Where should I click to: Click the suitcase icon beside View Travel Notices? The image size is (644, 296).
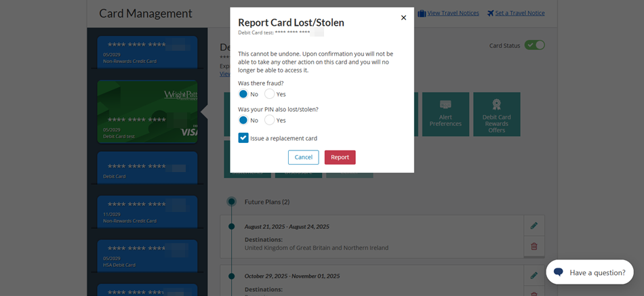tap(422, 14)
